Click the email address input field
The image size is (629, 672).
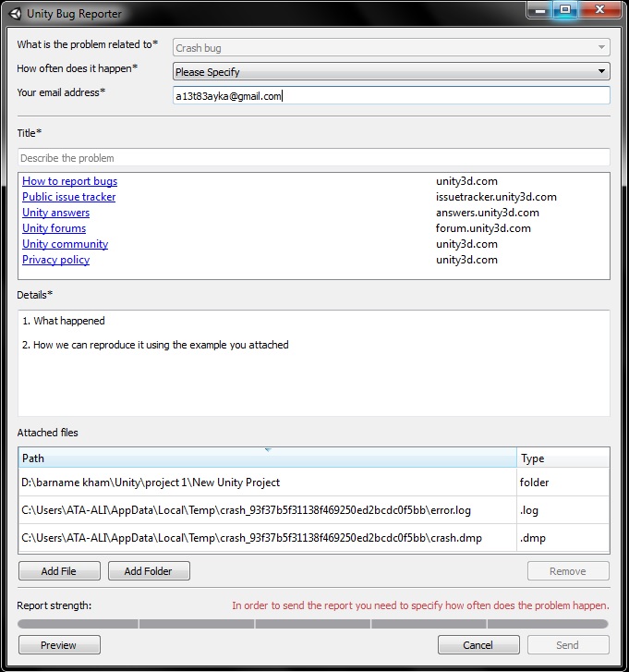click(392, 95)
